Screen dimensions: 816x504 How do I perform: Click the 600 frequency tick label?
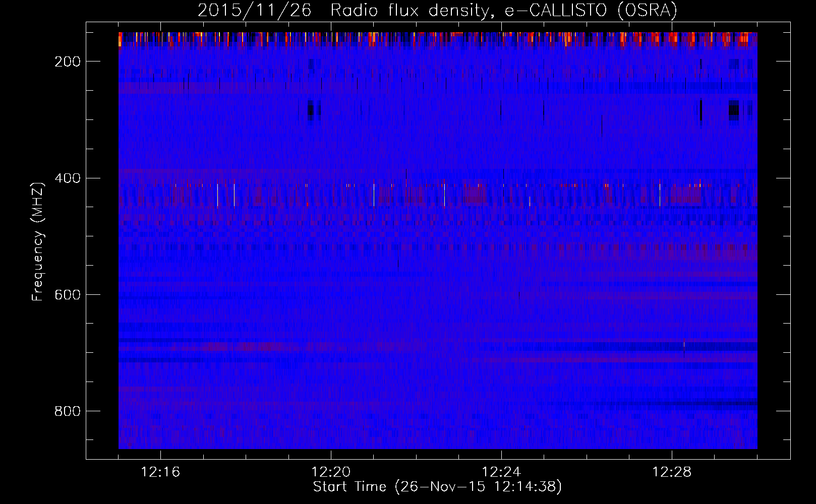pos(68,295)
